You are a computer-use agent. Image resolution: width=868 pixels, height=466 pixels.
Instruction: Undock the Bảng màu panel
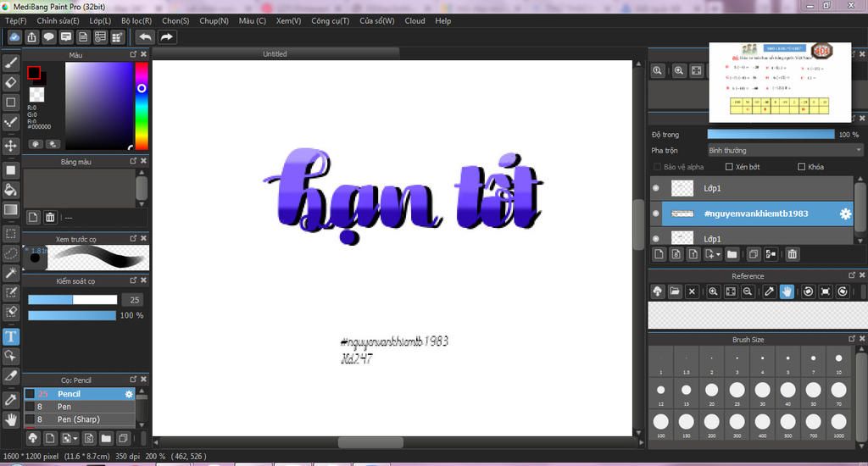[133, 161]
